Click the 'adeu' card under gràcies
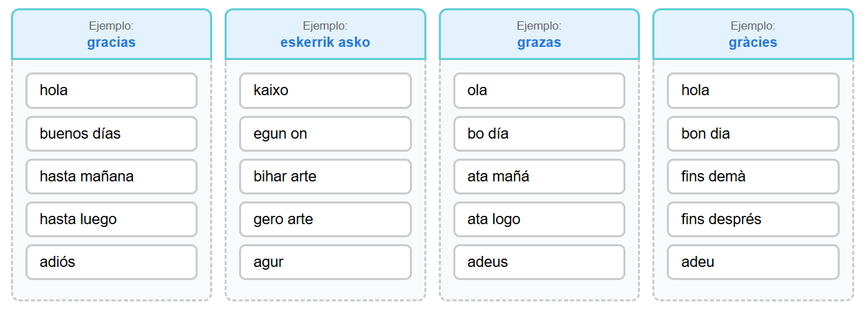This screenshot has width=868, height=309. click(754, 262)
